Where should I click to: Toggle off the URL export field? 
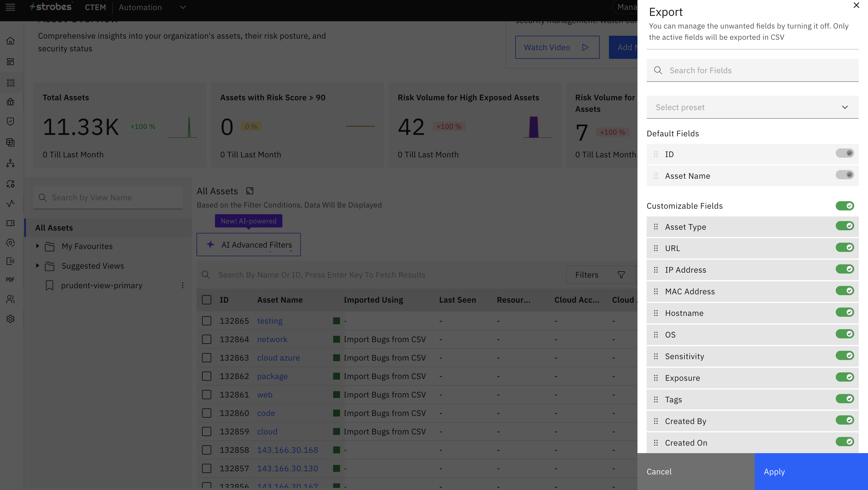pos(844,248)
